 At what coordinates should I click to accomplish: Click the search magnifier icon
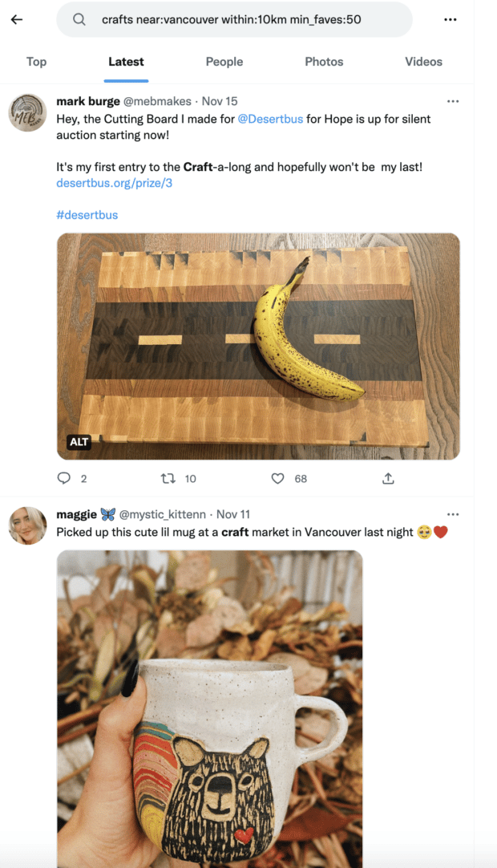(80, 19)
